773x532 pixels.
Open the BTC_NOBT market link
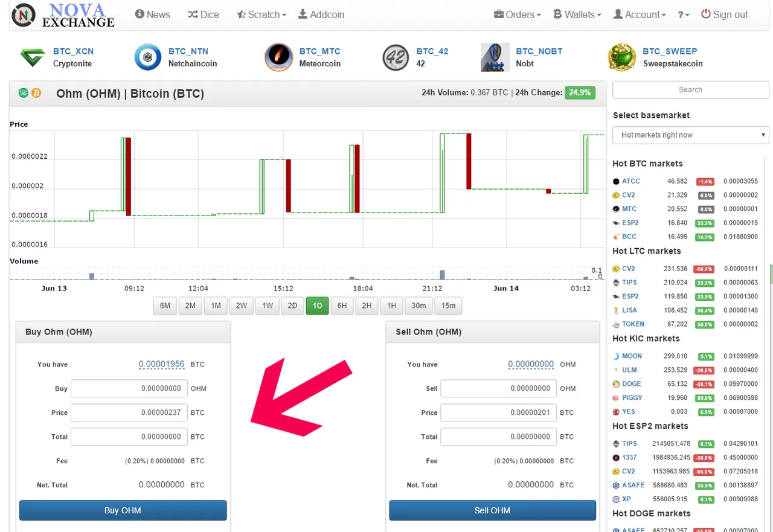point(539,51)
